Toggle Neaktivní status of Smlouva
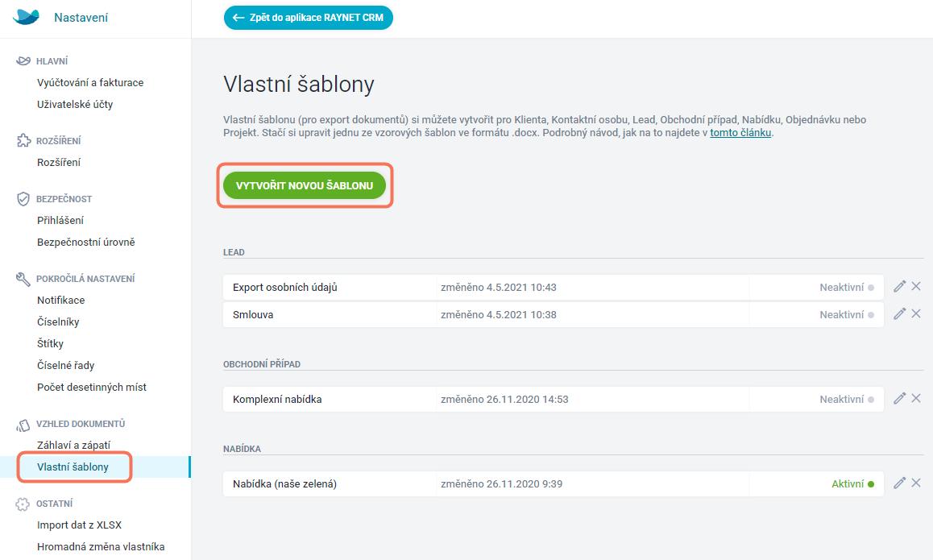The width and height of the screenshot is (933, 560). (x=847, y=315)
